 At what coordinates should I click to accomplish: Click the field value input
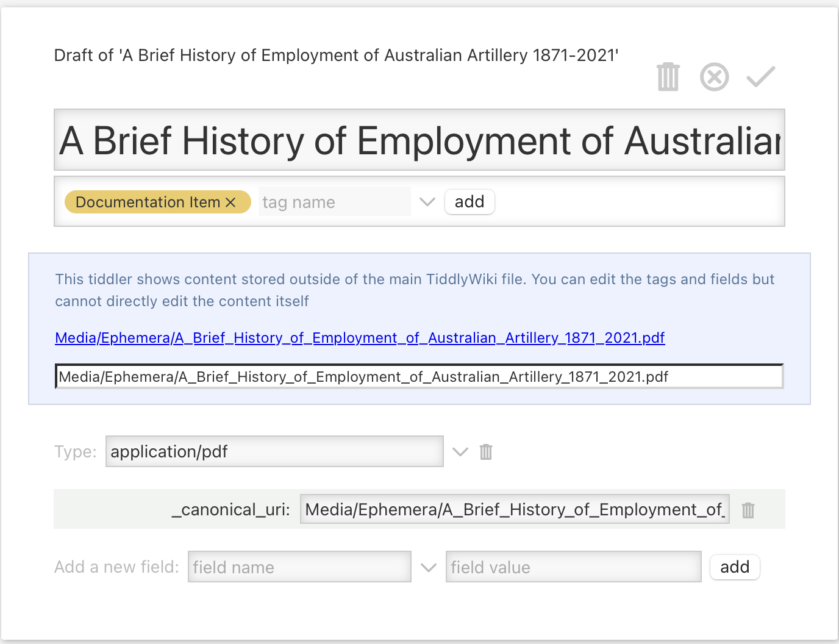pos(574,567)
